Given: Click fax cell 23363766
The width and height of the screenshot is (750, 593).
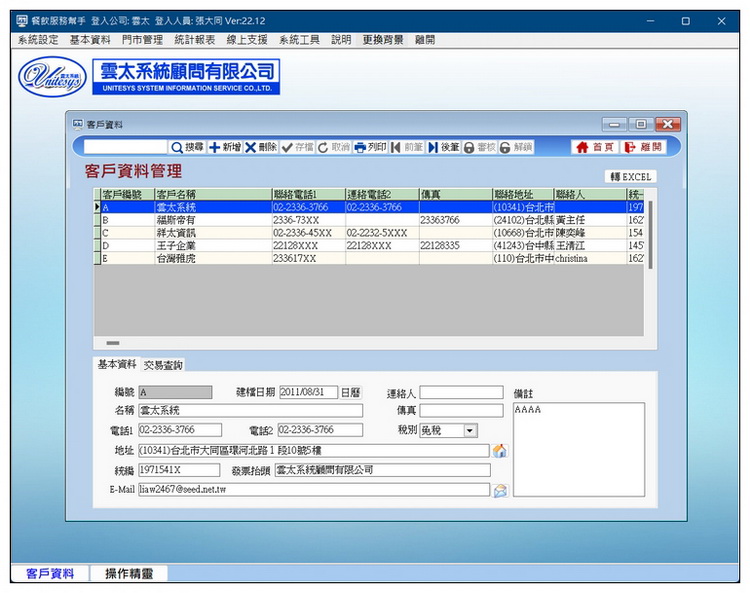Looking at the screenshot, I should (456, 220).
